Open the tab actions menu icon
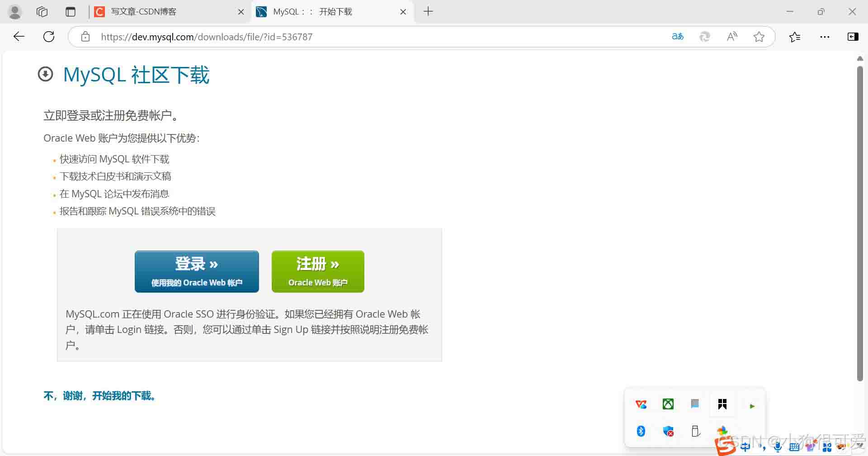The width and height of the screenshot is (868, 456). 71,12
